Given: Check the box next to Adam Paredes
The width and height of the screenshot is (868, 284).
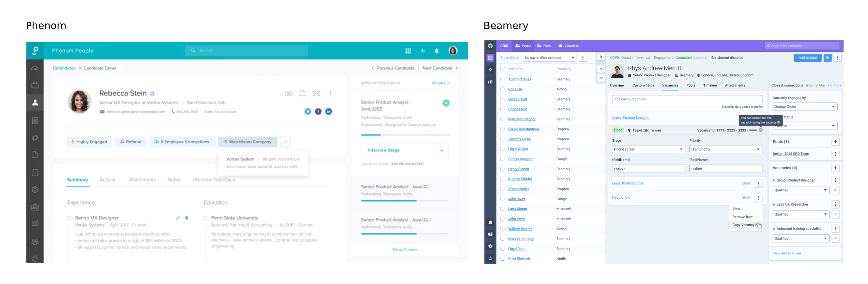Looking at the screenshot, I should (502, 79).
